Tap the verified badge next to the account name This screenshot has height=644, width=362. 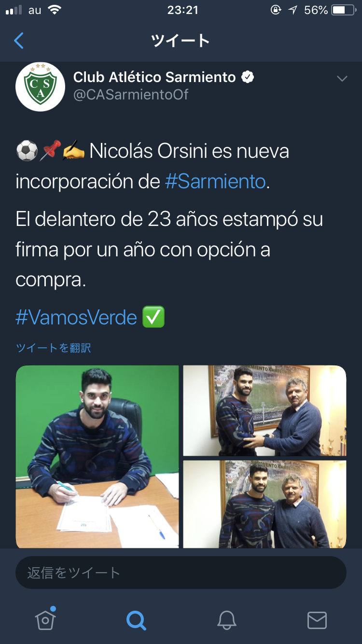(x=248, y=77)
